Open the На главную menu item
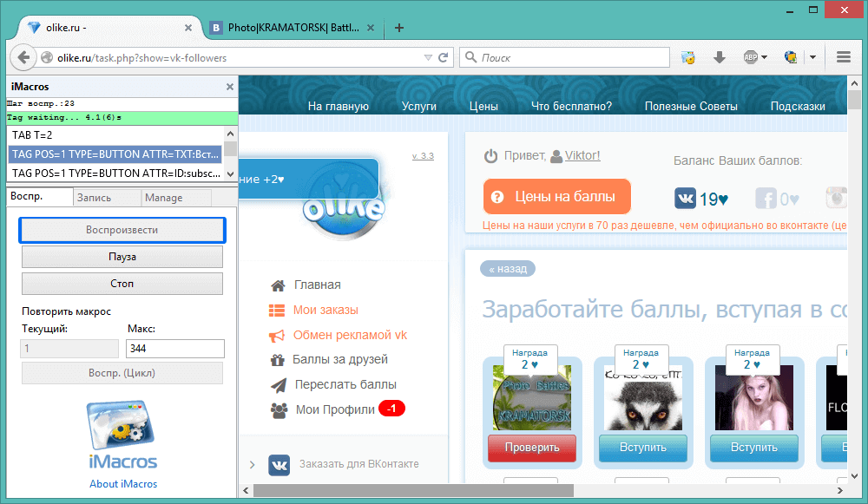The height and width of the screenshot is (504, 868). click(x=339, y=106)
